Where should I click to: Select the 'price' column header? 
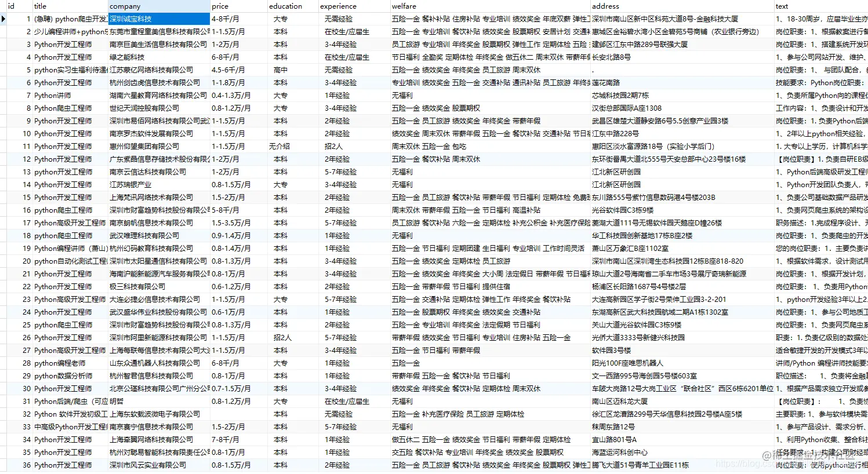pyautogui.click(x=239, y=6)
